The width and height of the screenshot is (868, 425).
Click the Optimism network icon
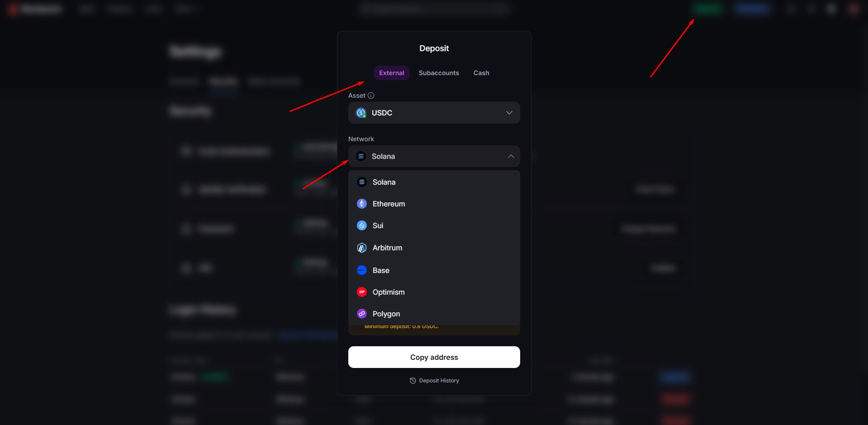point(362,292)
